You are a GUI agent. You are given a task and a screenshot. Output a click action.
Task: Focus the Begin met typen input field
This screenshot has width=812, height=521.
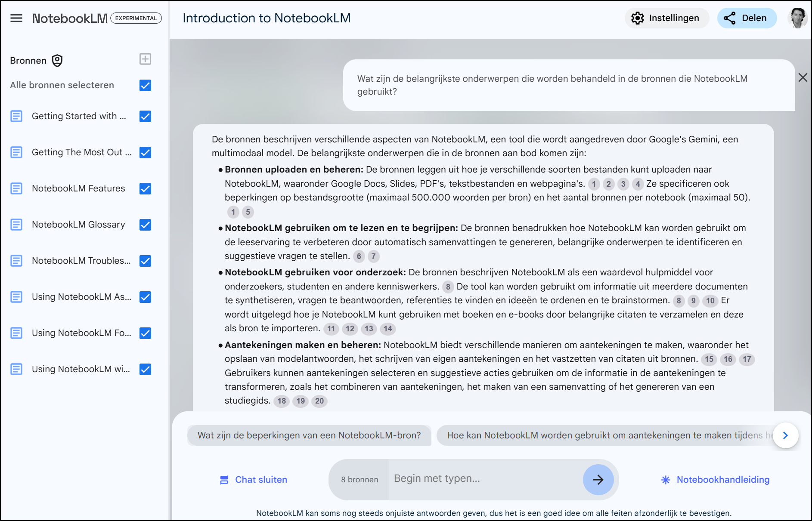coord(486,479)
